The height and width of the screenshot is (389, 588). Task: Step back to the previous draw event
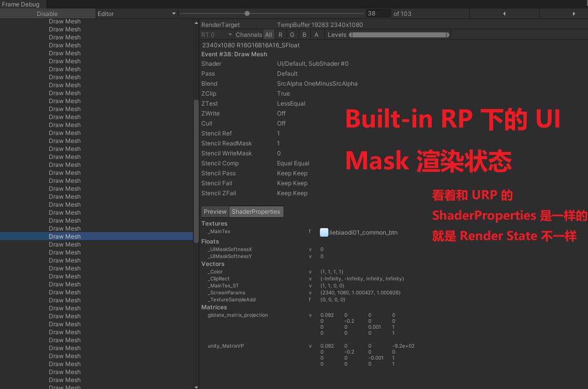coord(503,13)
